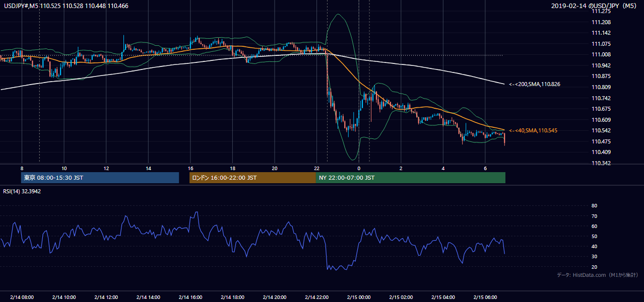The image size is (644, 302).
Task: Click RSI scale value 70
Action: click(594, 216)
